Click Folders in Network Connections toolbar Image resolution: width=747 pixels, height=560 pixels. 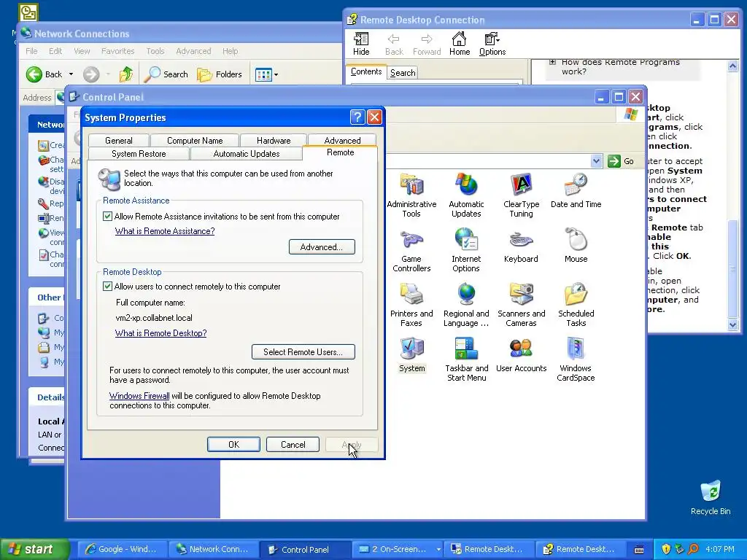pyautogui.click(x=220, y=74)
